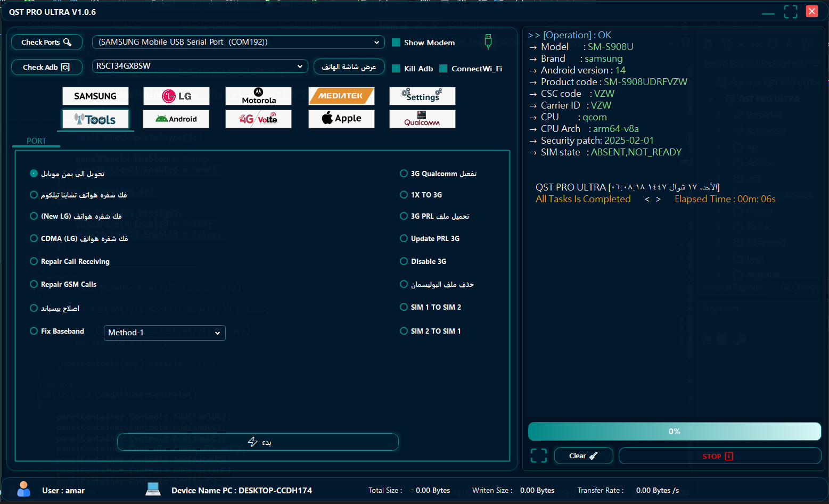Image resolution: width=829 pixels, height=504 pixels.
Task: Close the QST PRO ULTRA window
Action: 812,11
